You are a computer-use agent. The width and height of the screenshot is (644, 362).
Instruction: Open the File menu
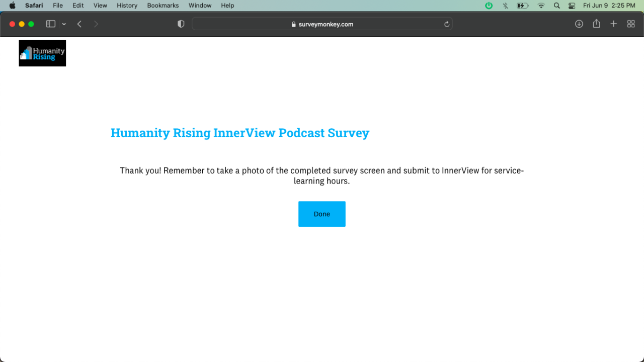tap(58, 6)
